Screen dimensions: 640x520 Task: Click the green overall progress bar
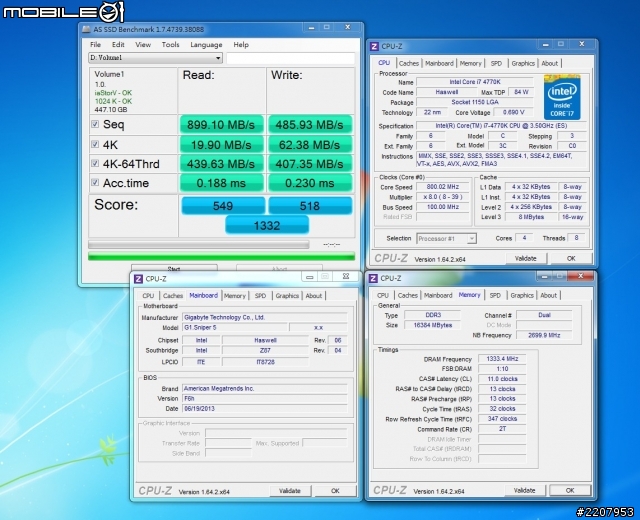point(222,256)
